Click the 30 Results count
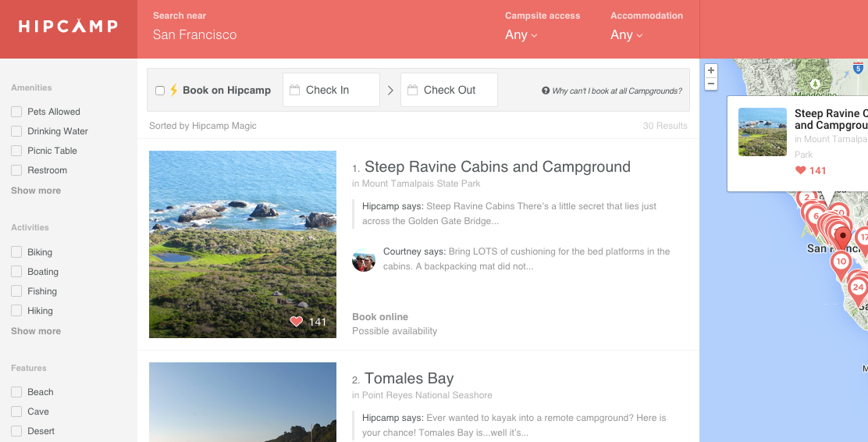 point(665,126)
